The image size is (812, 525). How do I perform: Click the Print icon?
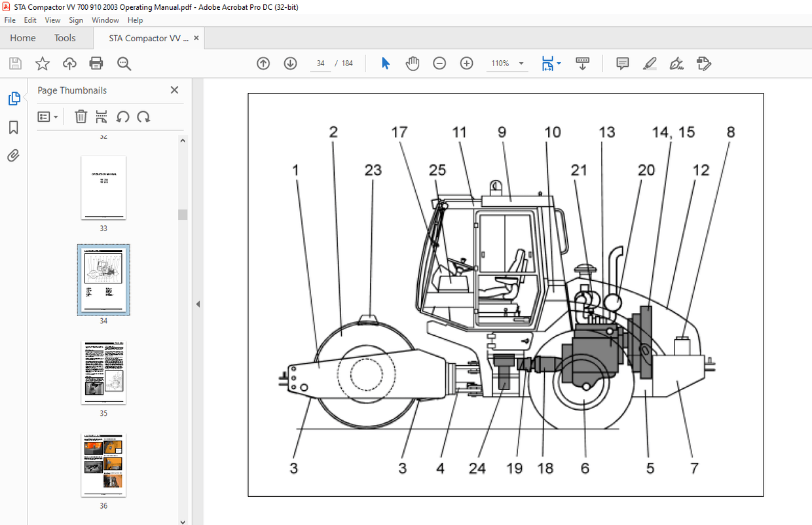point(96,63)
